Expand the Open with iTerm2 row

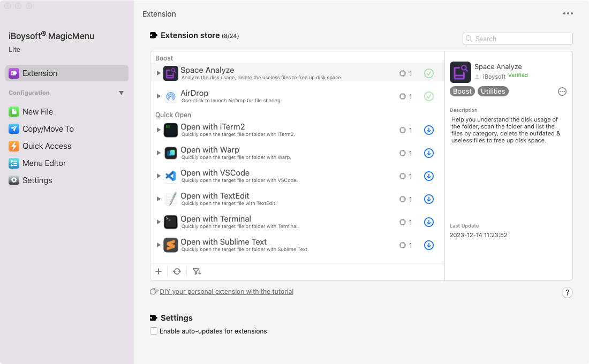[x=158, y=130]
